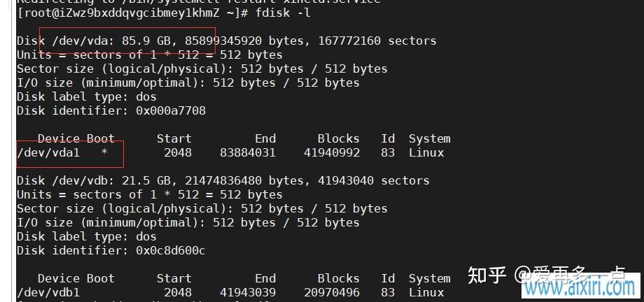Click the vda1 End value 83884031
This screenshot has height=302, width=644.
tap(248, 153)
